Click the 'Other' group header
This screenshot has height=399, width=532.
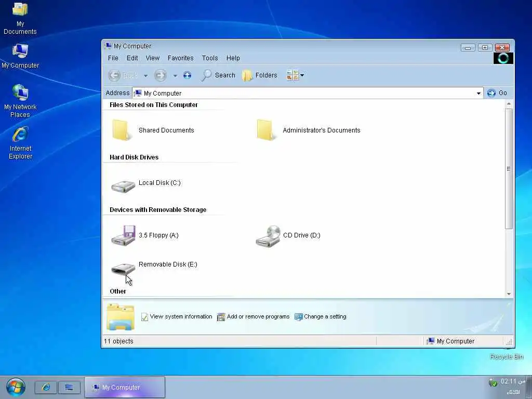click(118, 291)
